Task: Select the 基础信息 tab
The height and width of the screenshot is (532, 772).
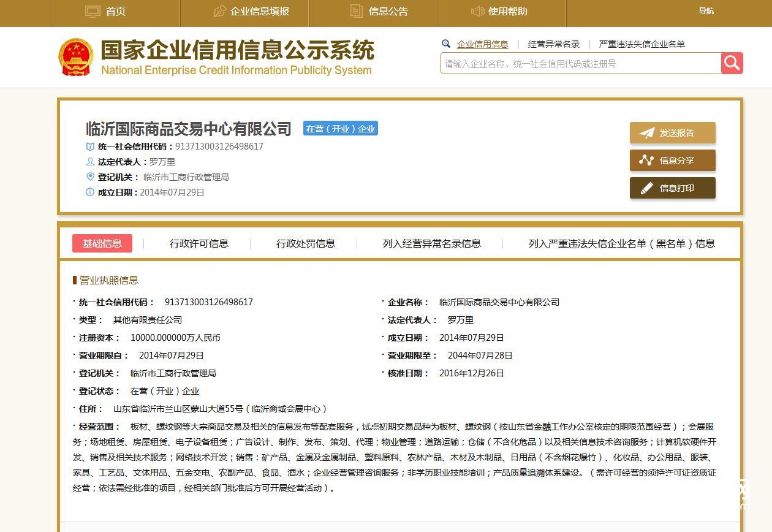Action: (102, 243)
